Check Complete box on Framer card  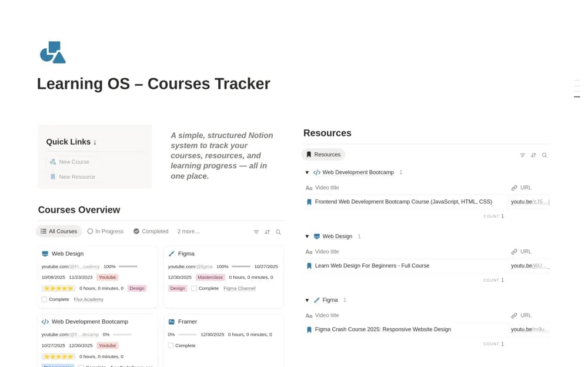171,345
